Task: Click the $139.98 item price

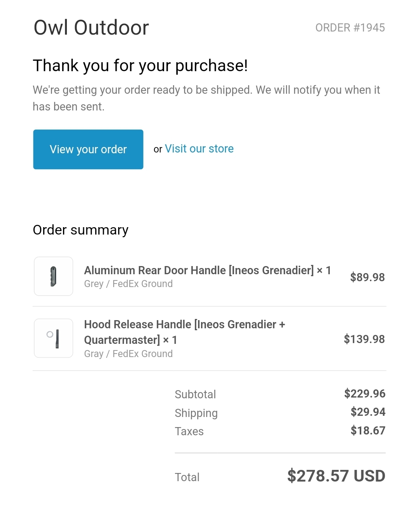Action: point(364,339)
